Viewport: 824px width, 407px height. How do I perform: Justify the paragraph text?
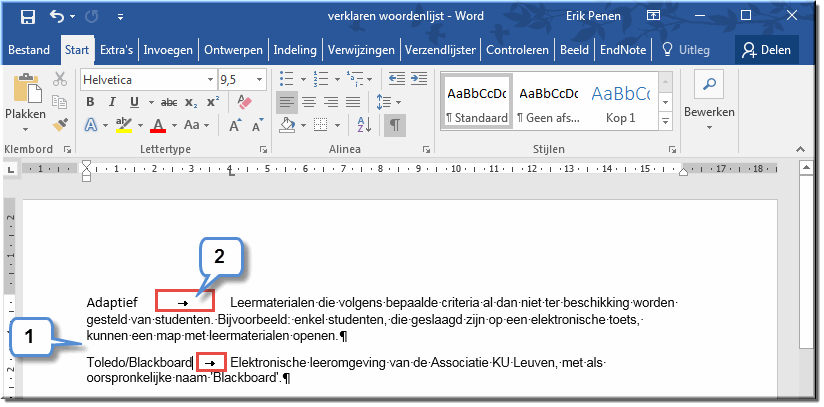(353, 102)
